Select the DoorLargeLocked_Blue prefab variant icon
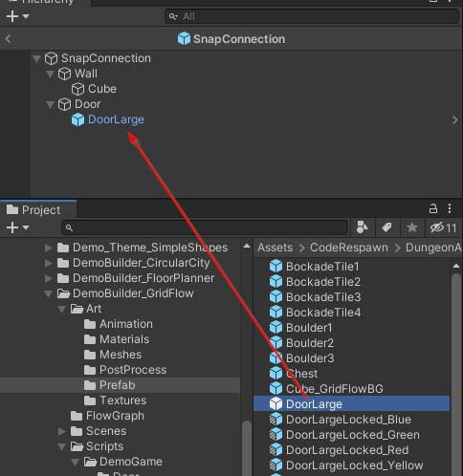This screenshot has width=463, height=476. coord(276,420)
